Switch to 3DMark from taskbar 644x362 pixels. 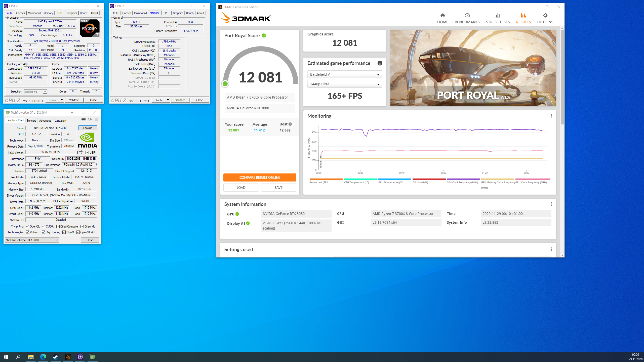click(68, 357)
